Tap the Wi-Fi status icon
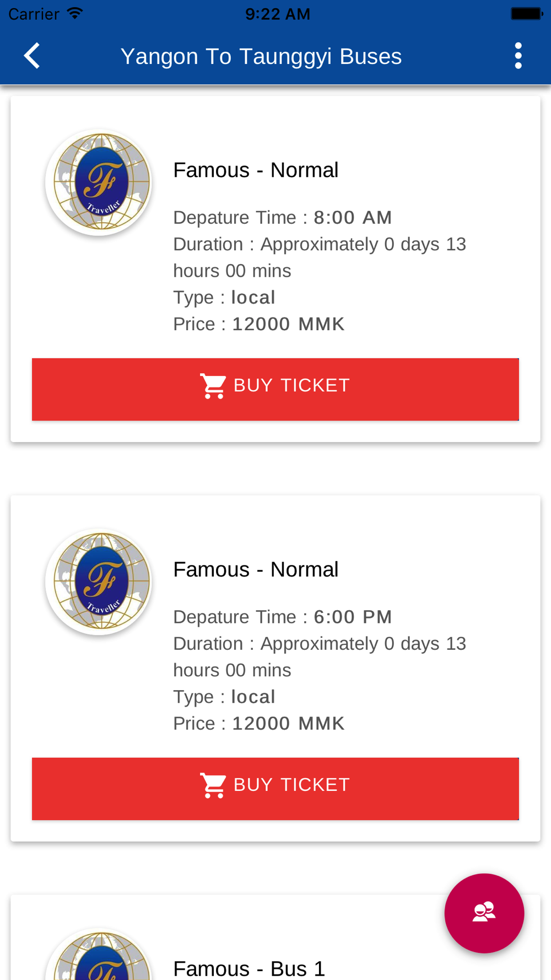Image resolution: width=551 pixels, height=980 pixels. tap(75, 13)
